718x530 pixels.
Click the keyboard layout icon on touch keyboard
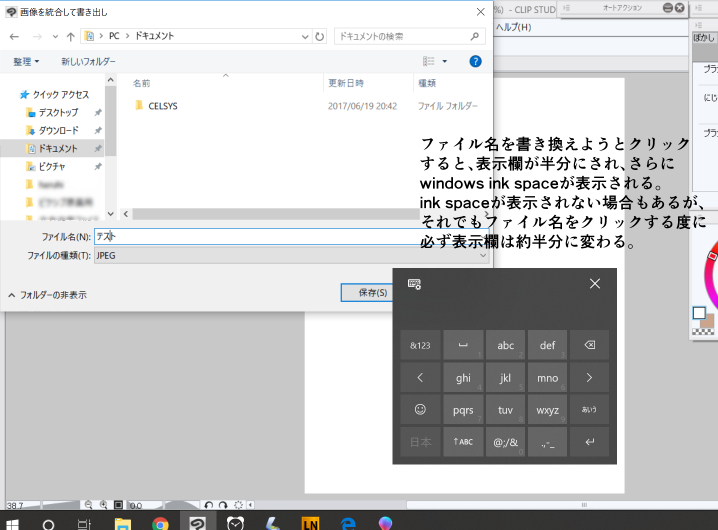pos(414,284)
